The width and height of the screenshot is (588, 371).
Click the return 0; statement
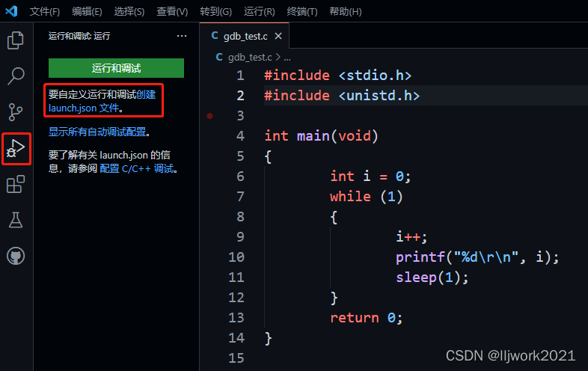367,318
